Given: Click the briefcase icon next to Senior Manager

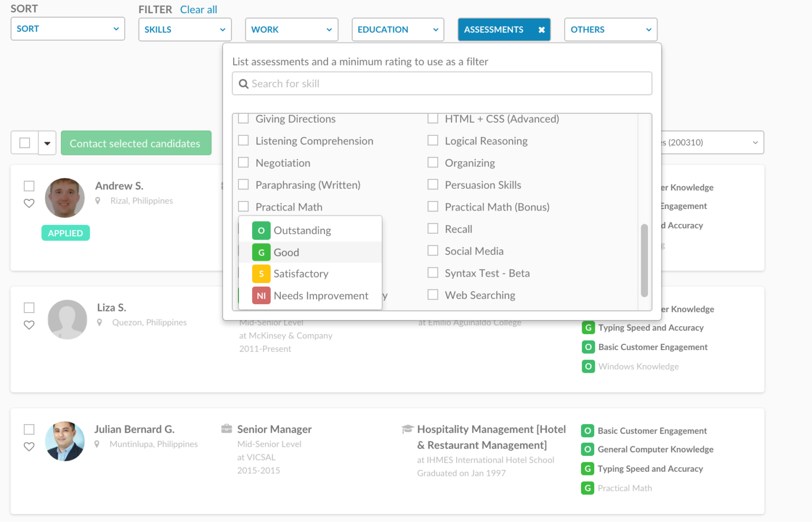Looking at the screenshot, I should [227, 428].
